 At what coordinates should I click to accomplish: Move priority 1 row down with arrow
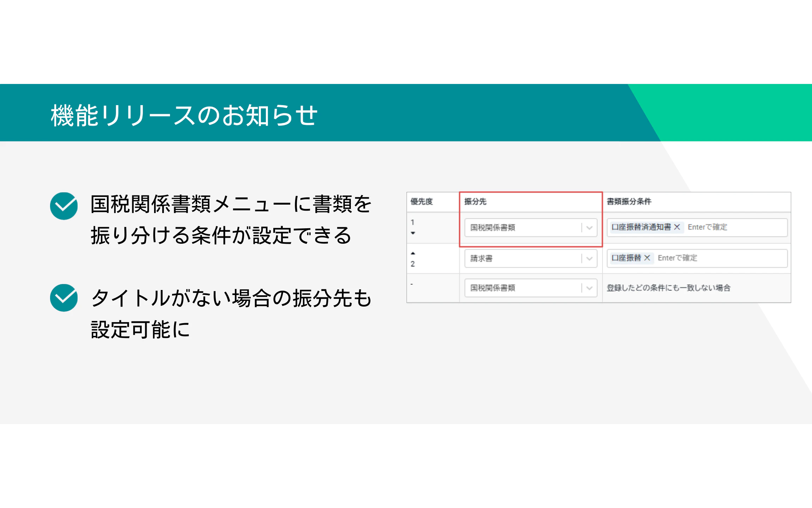(413, 233)
